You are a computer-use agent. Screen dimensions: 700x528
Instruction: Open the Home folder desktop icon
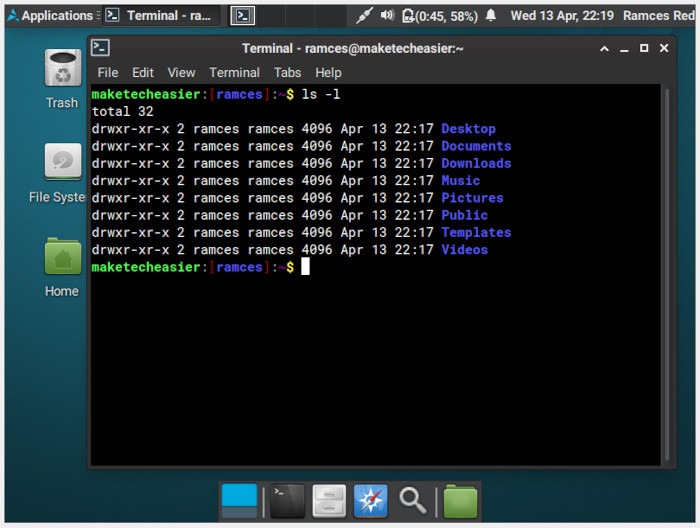point(62,256)
